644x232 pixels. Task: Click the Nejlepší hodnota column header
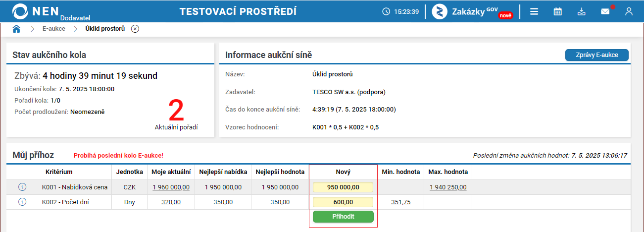(x=280, y=172)
